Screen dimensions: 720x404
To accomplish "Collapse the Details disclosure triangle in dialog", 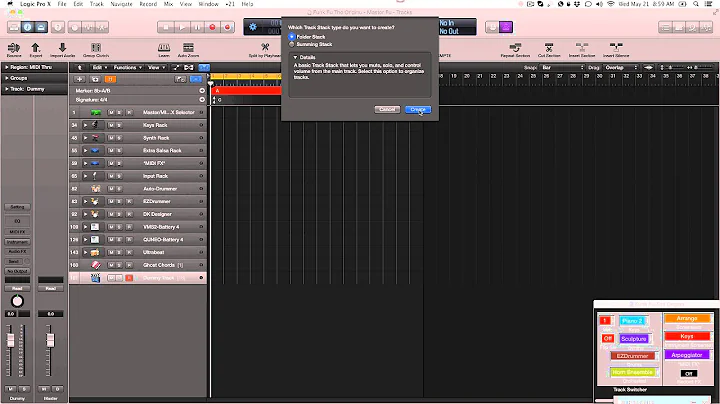I will tap(295, 57).
